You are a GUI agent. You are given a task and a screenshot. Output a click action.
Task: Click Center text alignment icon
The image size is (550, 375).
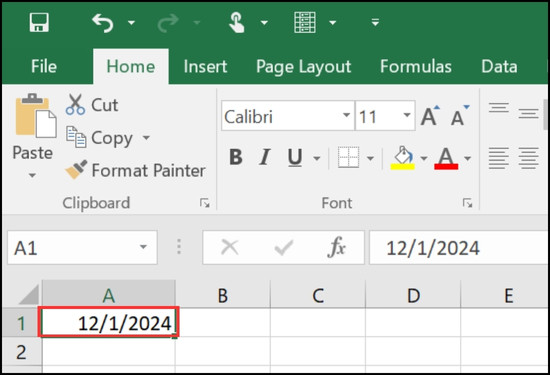point(529,158)
